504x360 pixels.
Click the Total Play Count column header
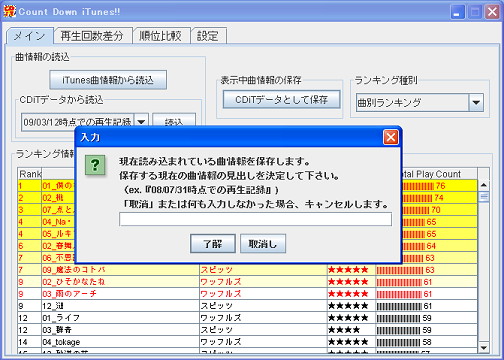(439, 174)
